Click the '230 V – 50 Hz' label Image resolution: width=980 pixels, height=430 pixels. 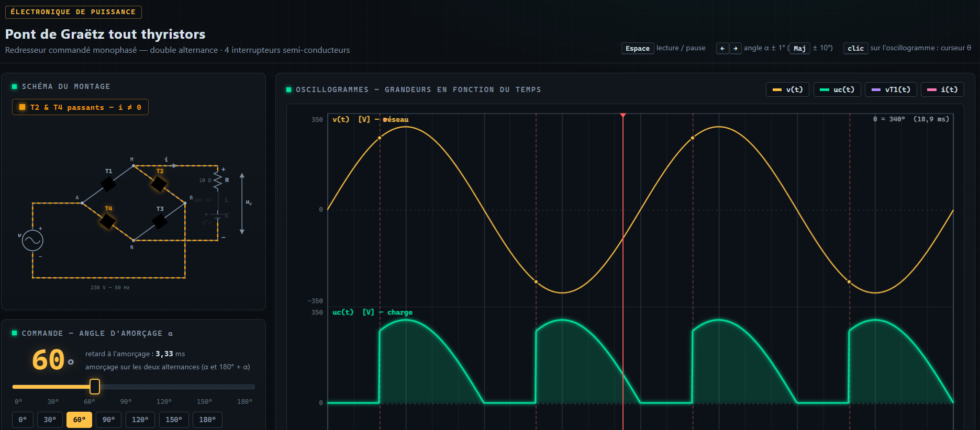[x=110, y=288]
